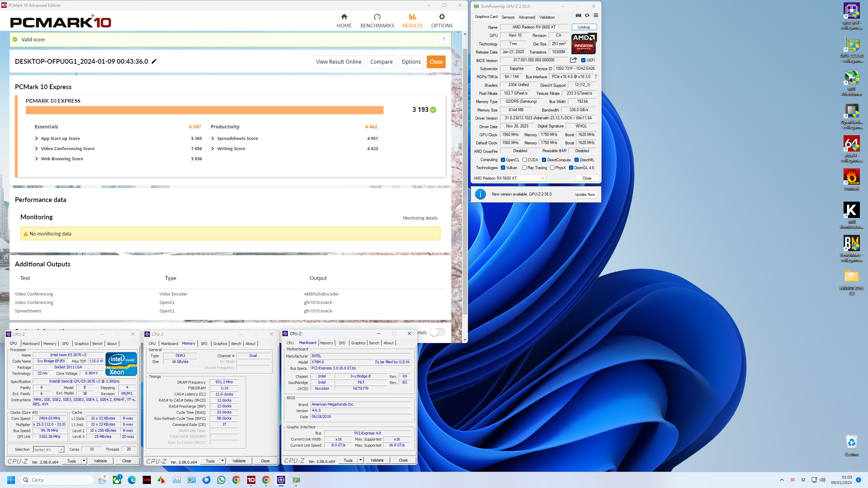Click Bus Interface question mark in GPU-Z

tap(596, 77)
